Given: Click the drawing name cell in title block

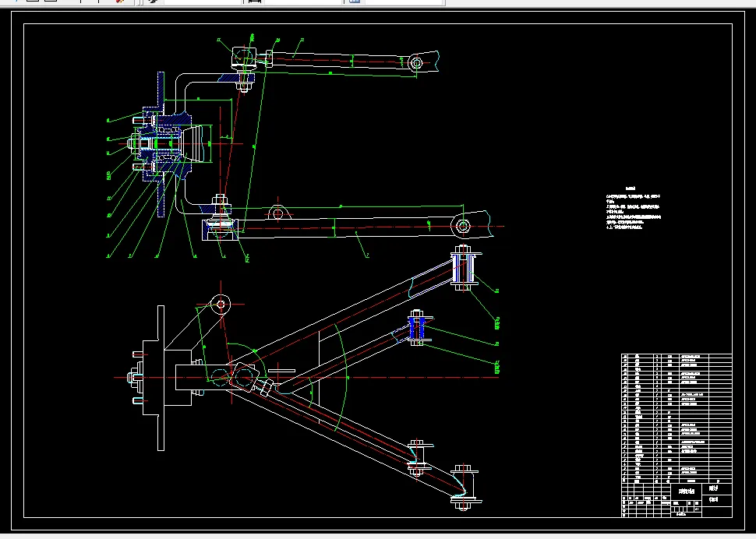Looking at the screenshot, I should tap(687, 491).
